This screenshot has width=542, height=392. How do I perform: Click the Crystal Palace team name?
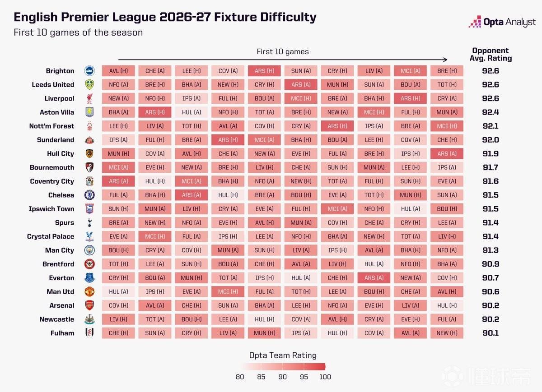pos(51,236)
